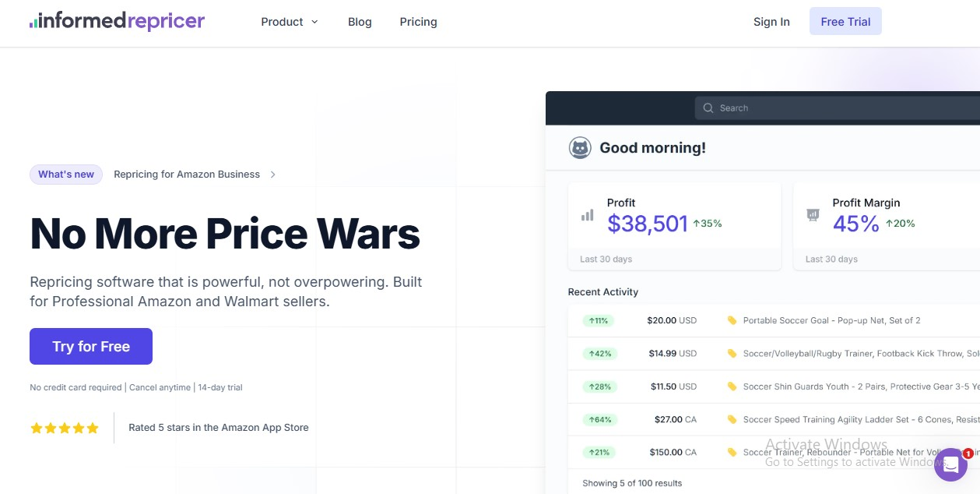This screenshot has width=980, height=494.
Task: Click the search magnifier icon in the dashboard
Action: [x=708, y=108]
